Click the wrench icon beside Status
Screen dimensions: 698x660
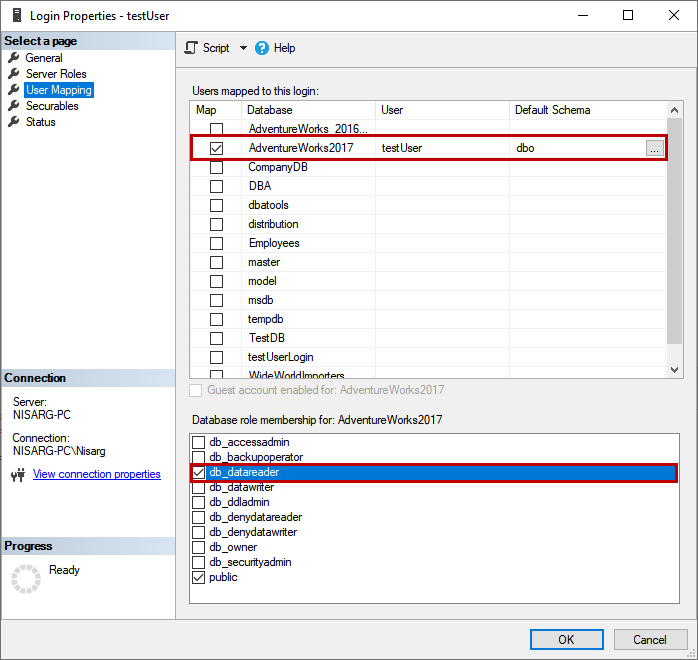14,122
